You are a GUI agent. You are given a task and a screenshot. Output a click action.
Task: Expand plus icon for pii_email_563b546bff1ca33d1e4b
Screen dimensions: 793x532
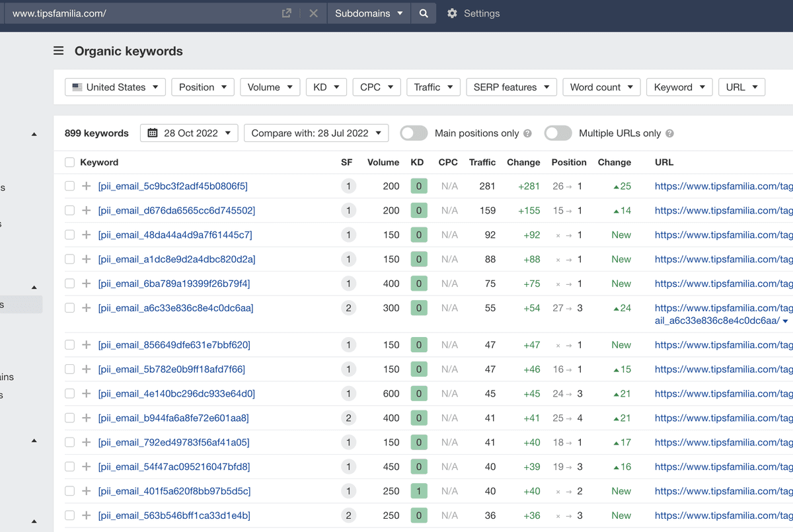(86, 516)
